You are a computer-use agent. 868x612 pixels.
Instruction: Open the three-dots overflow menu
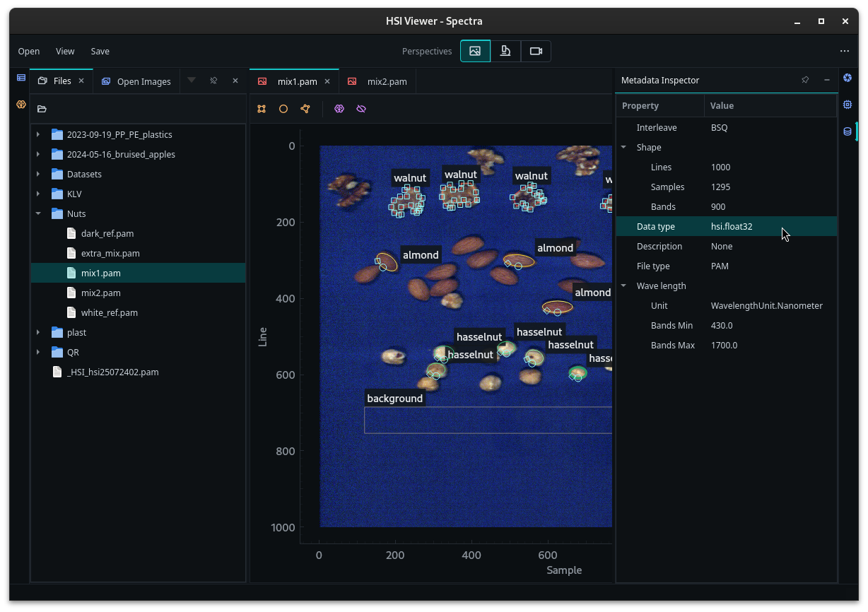coord(845,51)
